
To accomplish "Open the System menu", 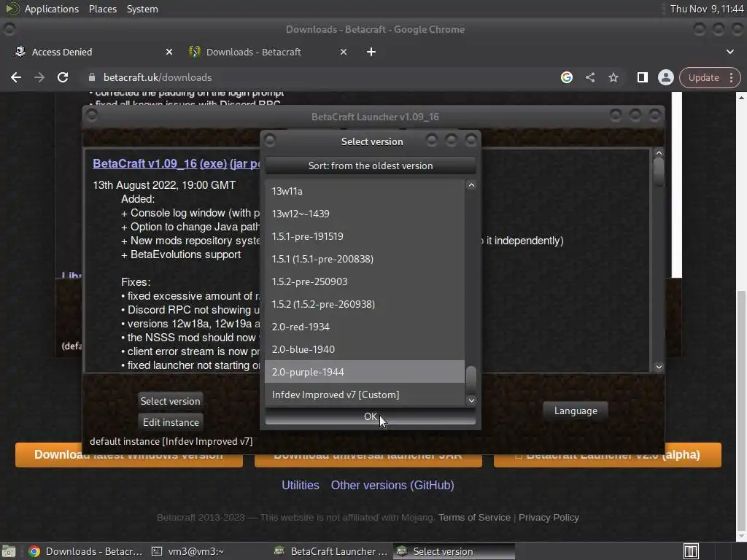I will (142, 9).
